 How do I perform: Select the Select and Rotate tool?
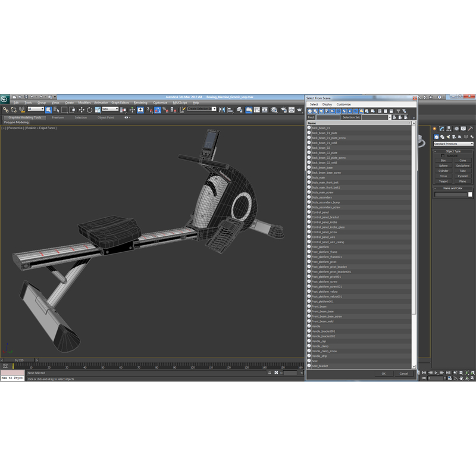tap(89, 110)
